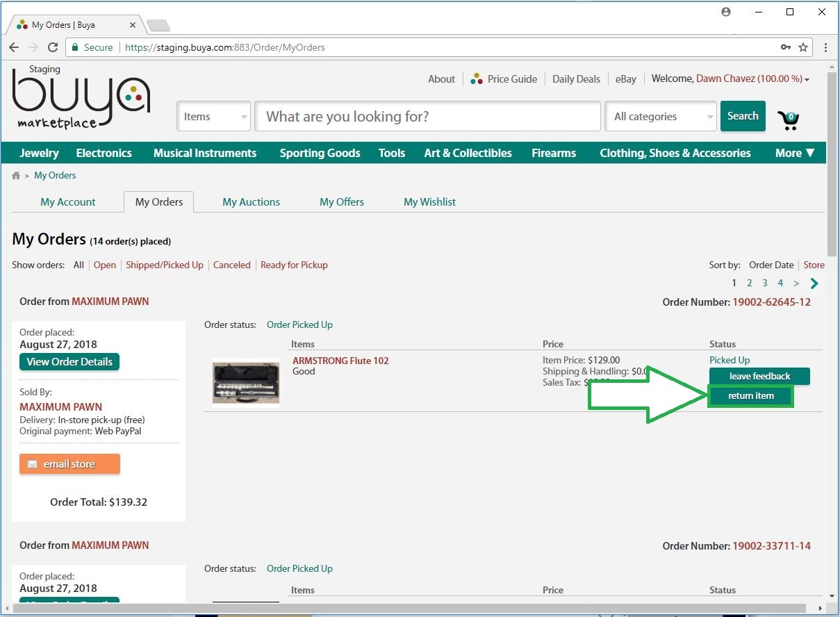Open the Electronics category
The width and height of the screenshot is (840, 617).
click(x=104, y=153)
